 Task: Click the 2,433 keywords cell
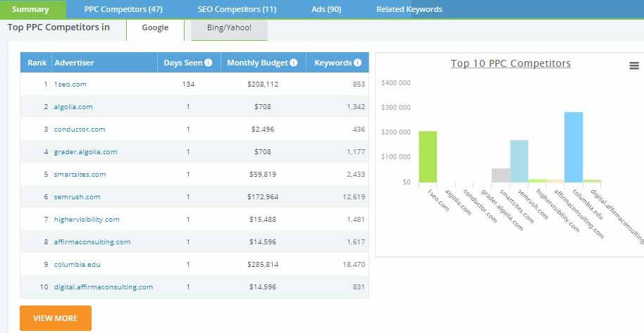[x=356, y=175]
